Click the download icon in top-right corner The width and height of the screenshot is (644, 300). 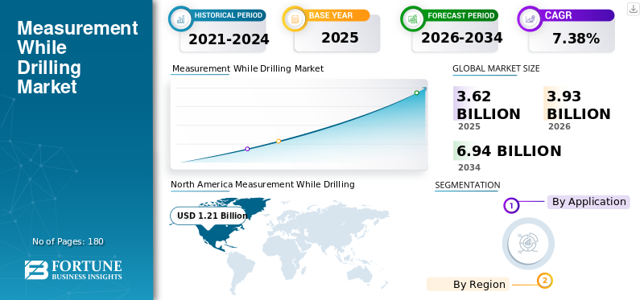point(633,9)
